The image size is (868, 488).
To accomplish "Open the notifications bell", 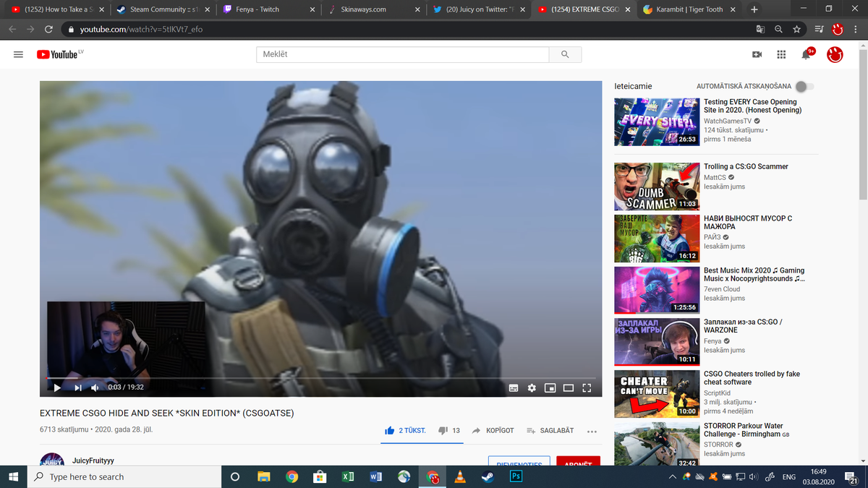I will coord(806,54).
